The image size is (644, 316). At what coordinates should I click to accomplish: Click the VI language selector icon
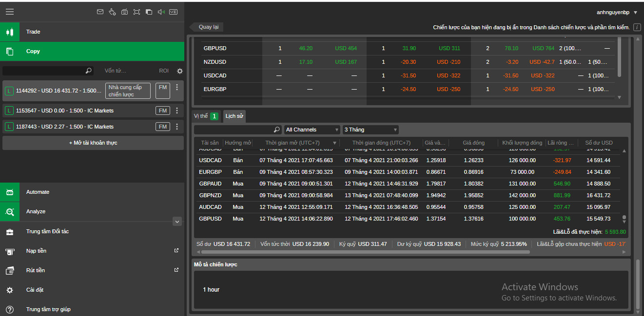pos(173,12)
